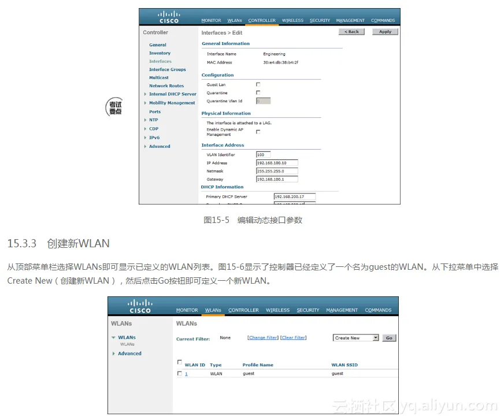504x420 pixels.
Task: Open SECURITY menu above the WLANs list page
Action: (x=308, y=310)
